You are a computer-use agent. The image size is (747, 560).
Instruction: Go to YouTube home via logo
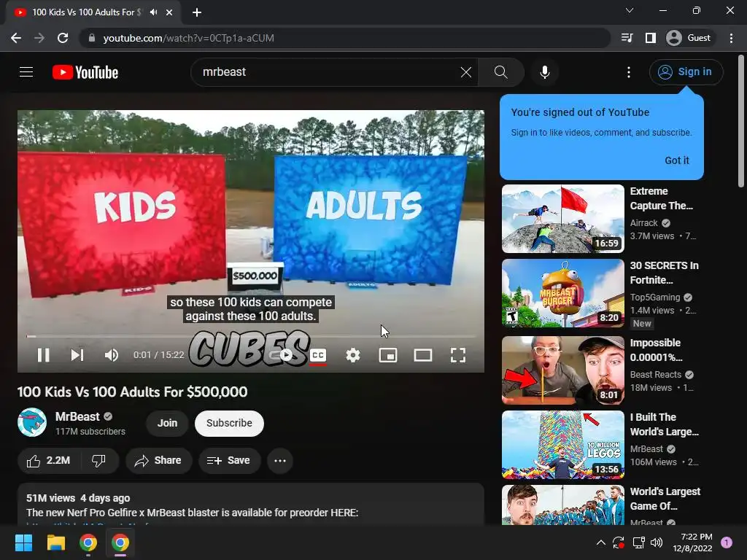(x=85, y=72)
